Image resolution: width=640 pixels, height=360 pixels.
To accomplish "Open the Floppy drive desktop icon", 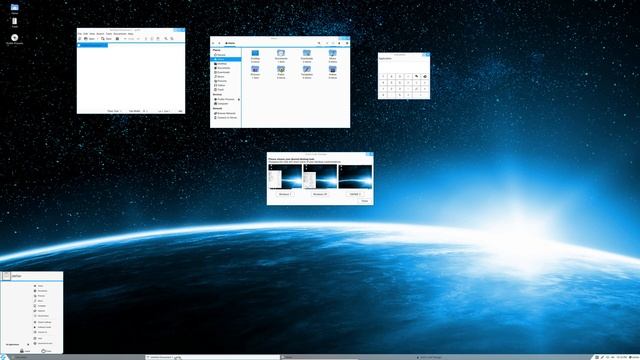I will 14,39.
